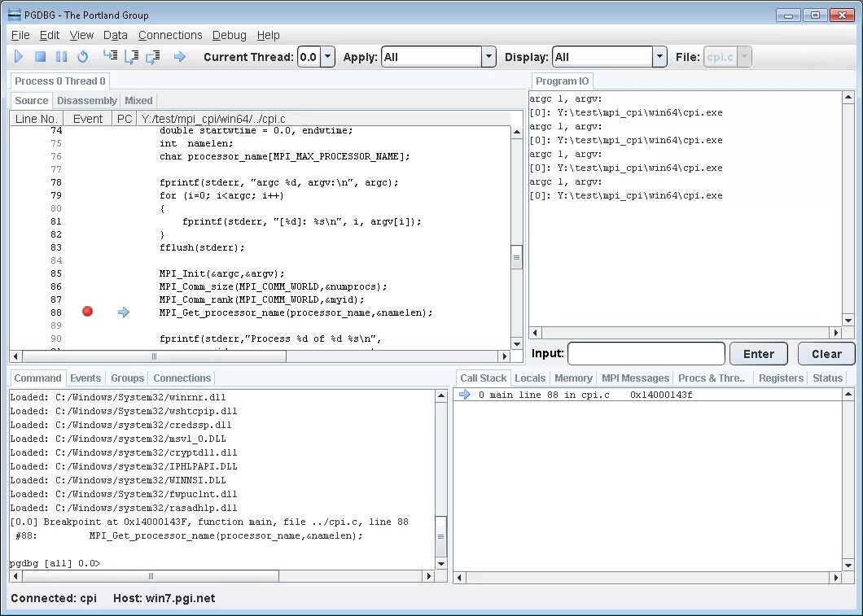
Task: Click the call stack frame arrow icon
Action: [465, 395]
